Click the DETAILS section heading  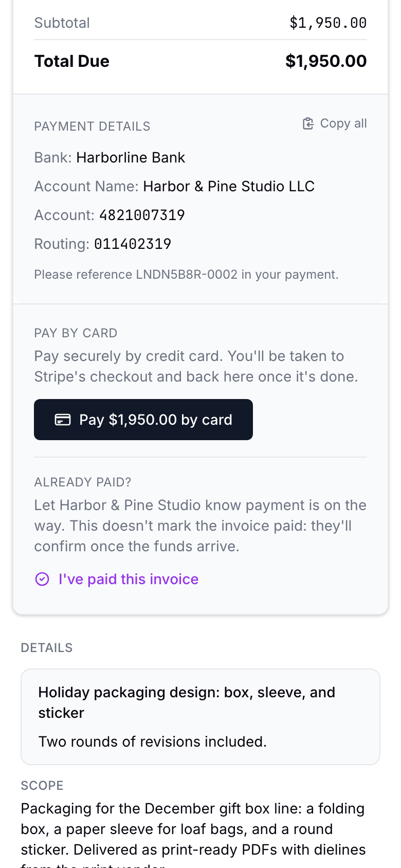(x=47, y=648)
